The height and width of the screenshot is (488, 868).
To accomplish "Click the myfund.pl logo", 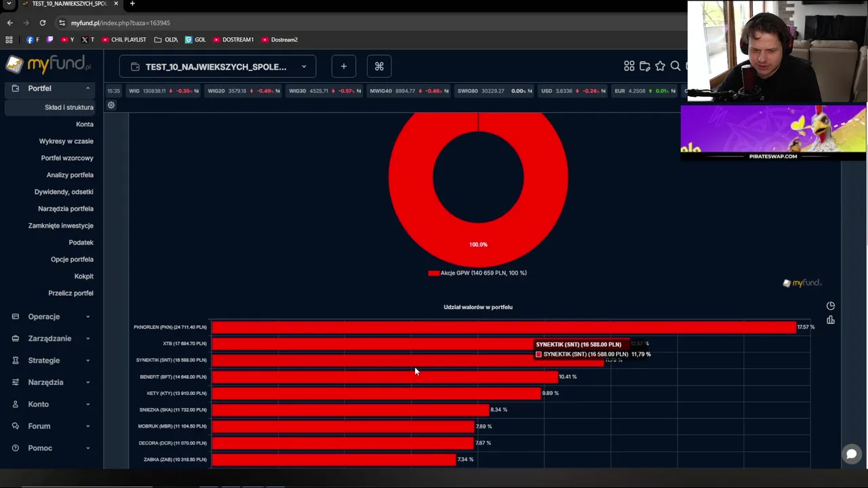I will point(48,65).
